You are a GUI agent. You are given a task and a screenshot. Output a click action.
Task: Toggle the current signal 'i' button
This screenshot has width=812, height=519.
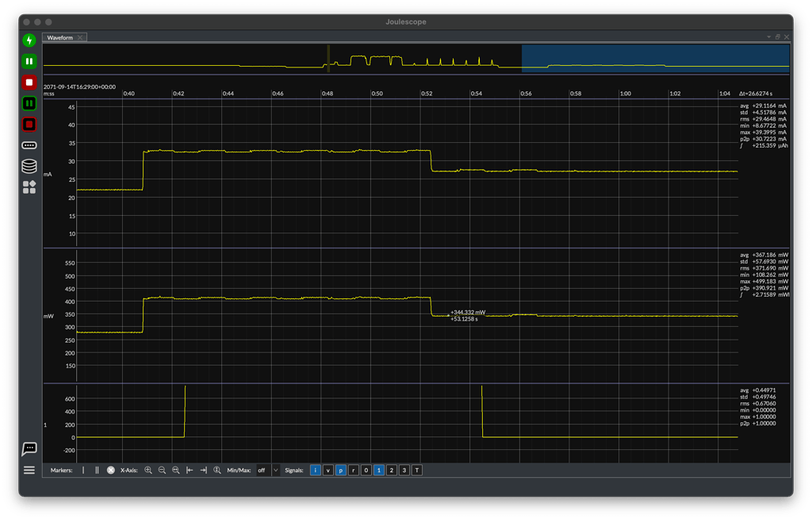click(315, 470)
